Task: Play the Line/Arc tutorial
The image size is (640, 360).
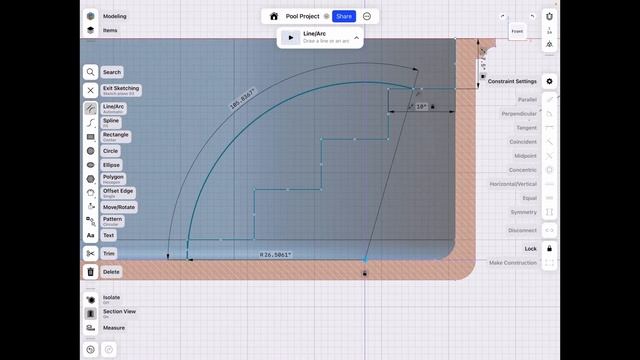Action: (291, 38)
